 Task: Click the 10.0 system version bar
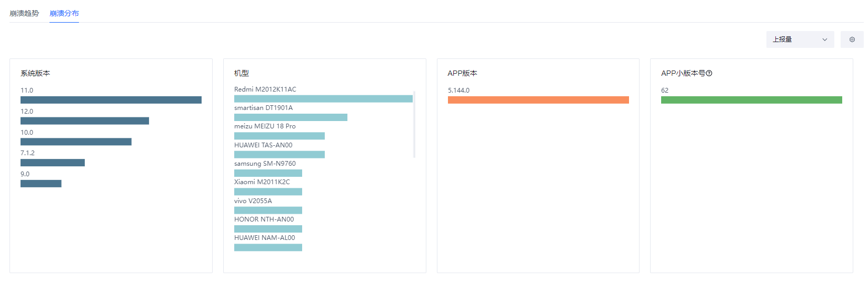pyautogui.click(x=76, y=142)
